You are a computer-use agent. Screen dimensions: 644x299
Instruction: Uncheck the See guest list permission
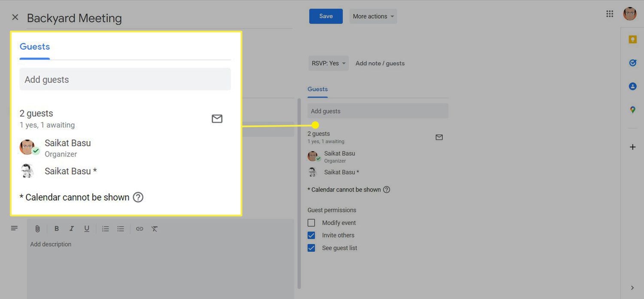pyautogui.click(x=311, y=248)
